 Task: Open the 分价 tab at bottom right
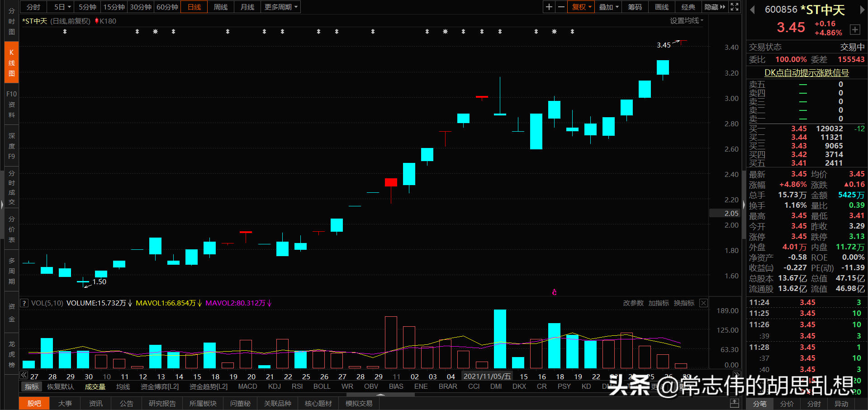[787, 404]
